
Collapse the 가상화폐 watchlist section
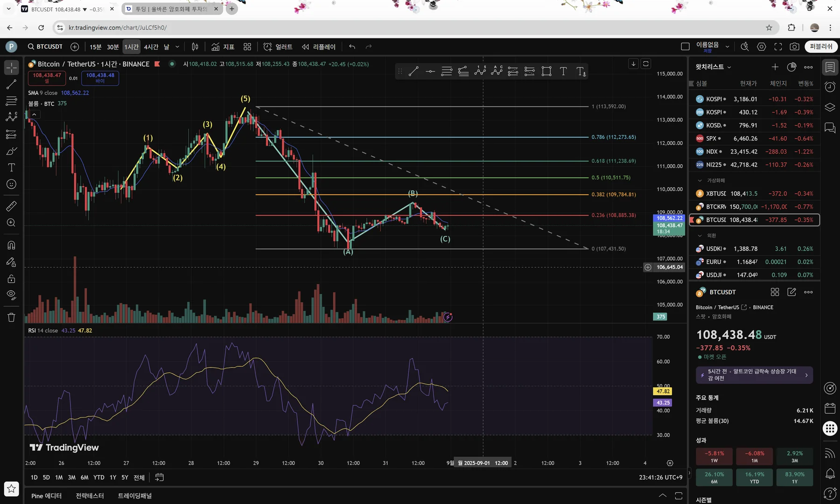(x=700, y=181)
